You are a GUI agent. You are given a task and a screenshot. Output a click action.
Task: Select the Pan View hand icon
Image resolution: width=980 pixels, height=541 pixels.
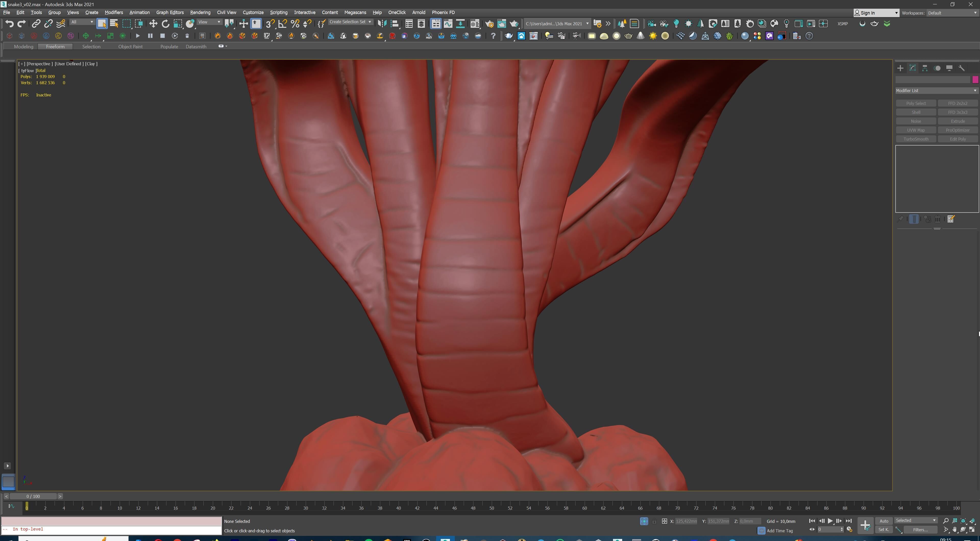[x=954, y=530]
